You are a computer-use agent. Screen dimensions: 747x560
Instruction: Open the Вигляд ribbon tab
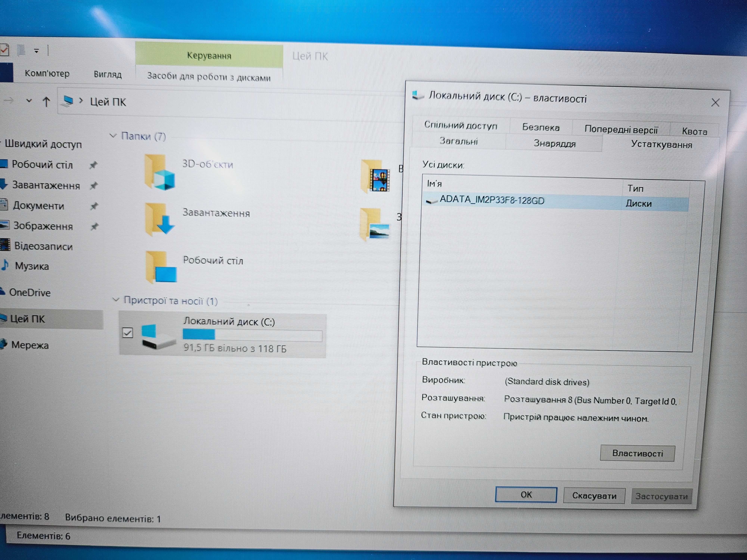[x=108, y=74]
